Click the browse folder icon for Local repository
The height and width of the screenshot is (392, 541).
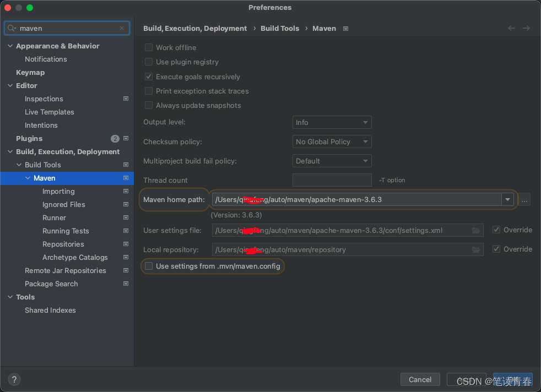(x=476, y=249)
